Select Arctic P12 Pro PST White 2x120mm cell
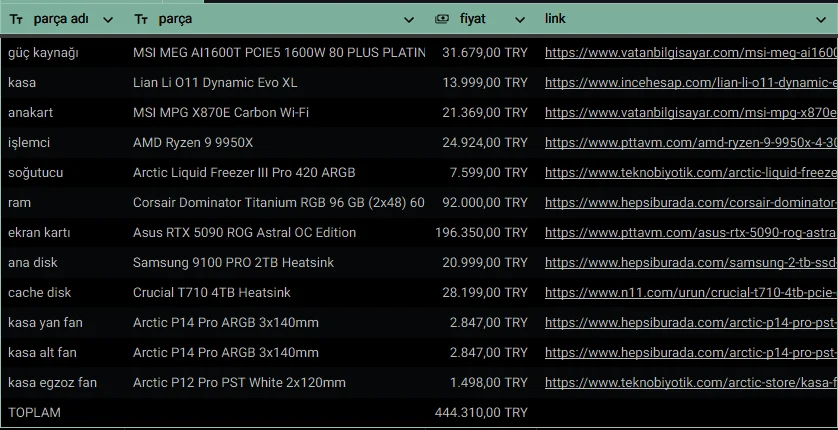Image resolution: width=838 pixels, height=430 pixels. tap(277, 382)
